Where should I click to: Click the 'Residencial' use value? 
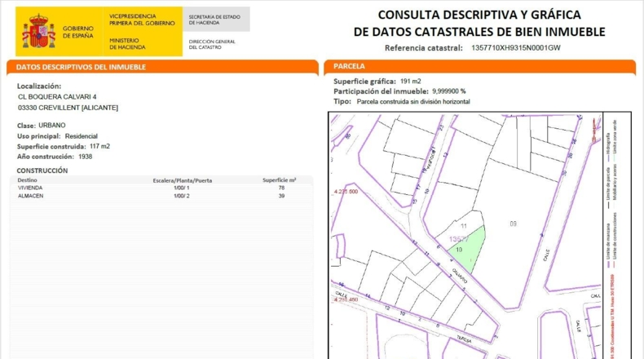tap(82, 136)
